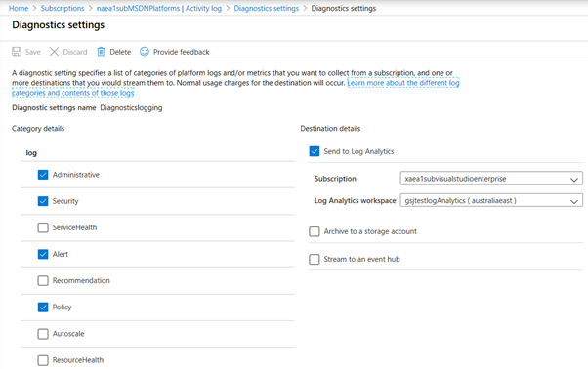This screenshot has width=588, height=369.
Task: Open Subscriptions breadcrumb link
Action: tap(63, 8)
